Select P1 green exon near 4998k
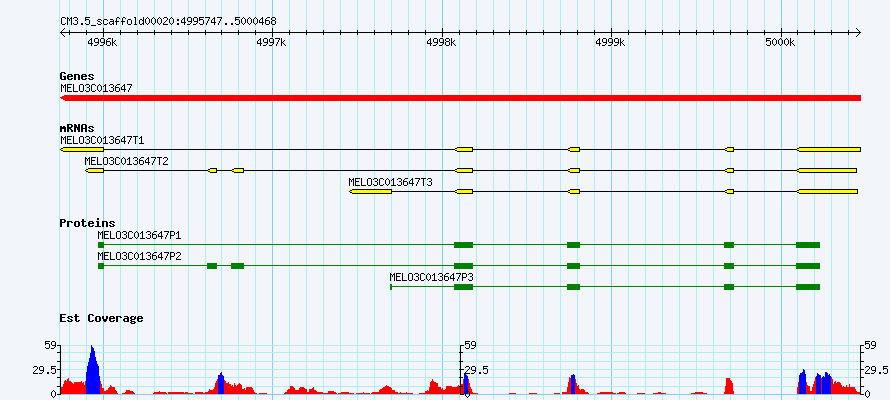This screenshot has height=400, width=890. click(x=463, y=245)
